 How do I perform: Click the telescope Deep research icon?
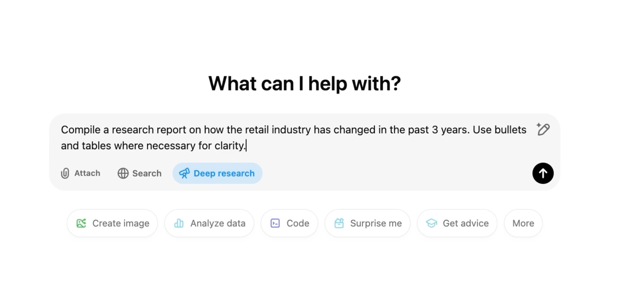(x=184, y=173)
